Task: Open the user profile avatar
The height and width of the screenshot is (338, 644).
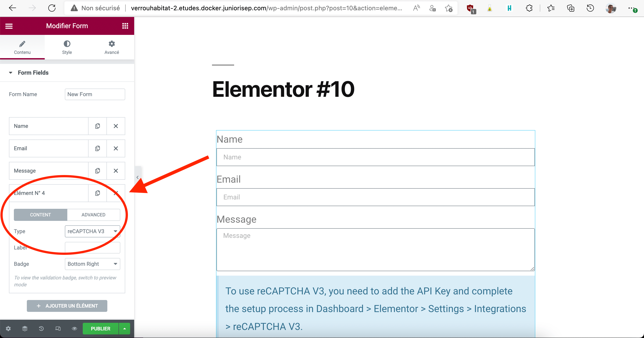Action: [x=611, y=8]
